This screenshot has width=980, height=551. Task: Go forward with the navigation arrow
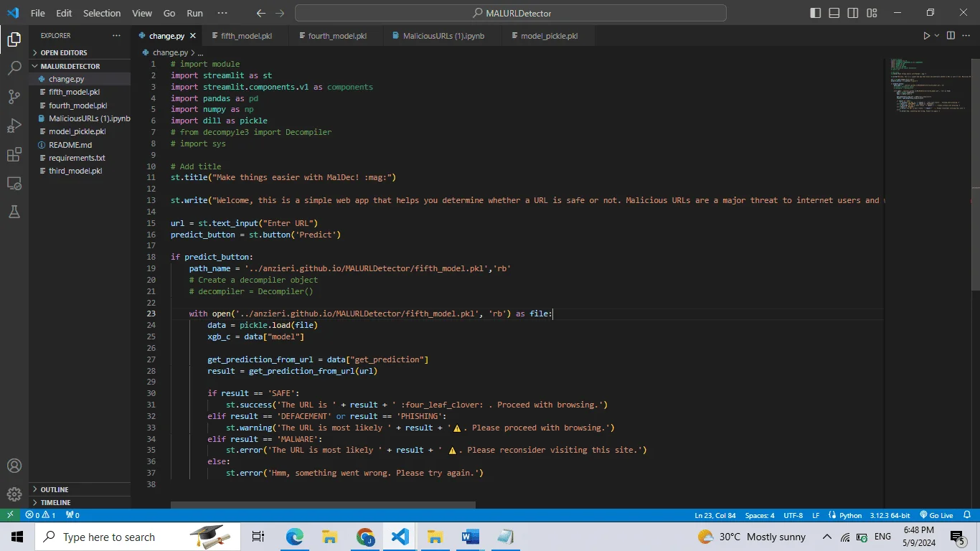click(x=280, y=13)
